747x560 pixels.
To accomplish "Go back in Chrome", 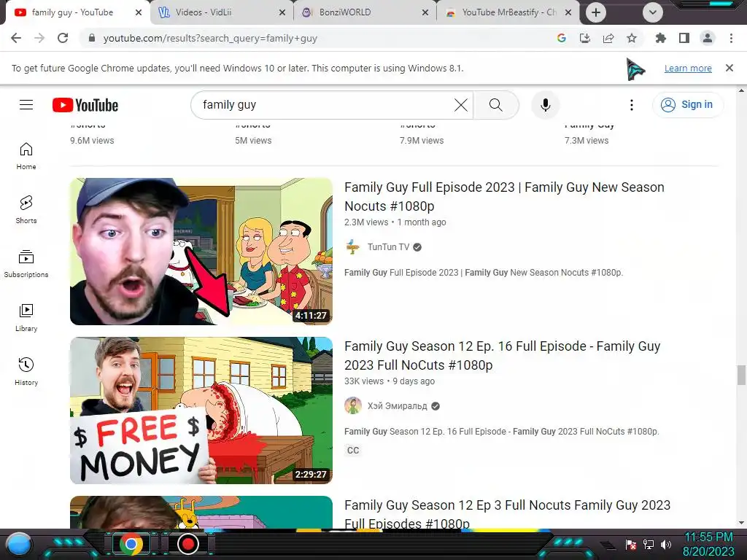I will [16, 38].
